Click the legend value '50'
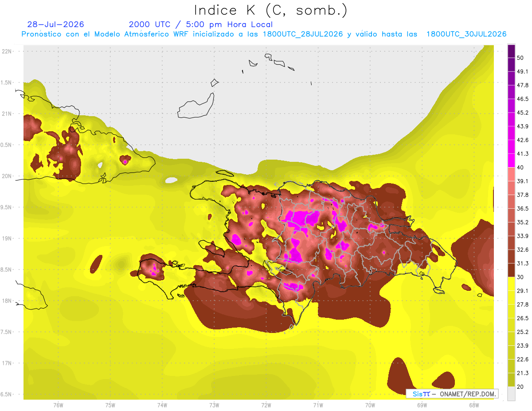532x411 pixels. point(520,58)
